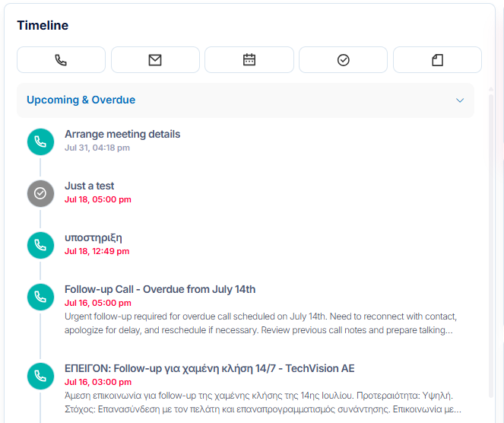Click the note page activity button

pyautogui.click(x=437, y=60)
